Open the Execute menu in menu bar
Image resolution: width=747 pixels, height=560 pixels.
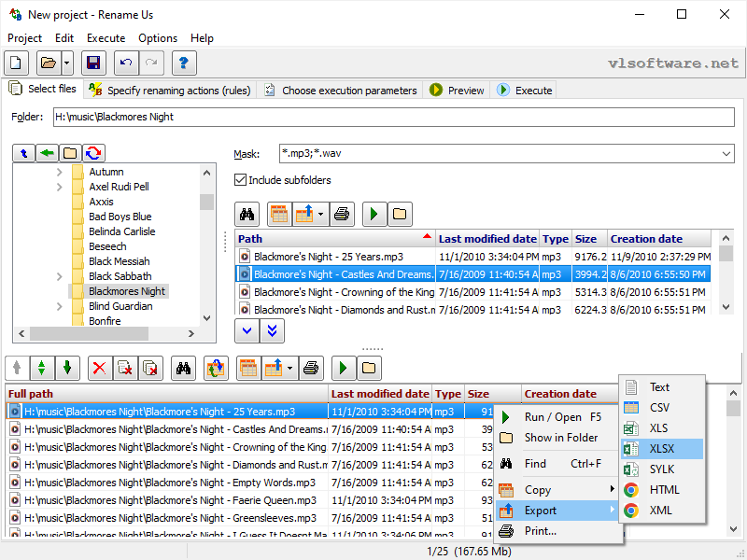(106, 38)
